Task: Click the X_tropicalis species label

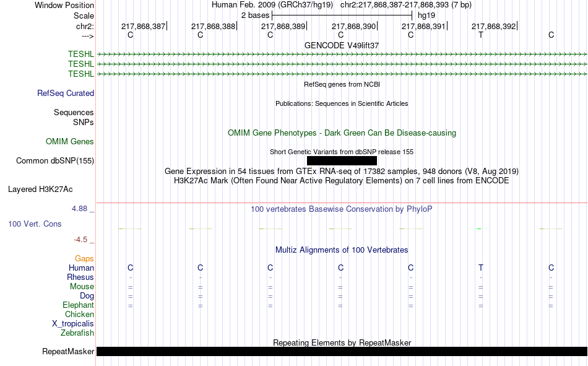Action: (73, 324)
